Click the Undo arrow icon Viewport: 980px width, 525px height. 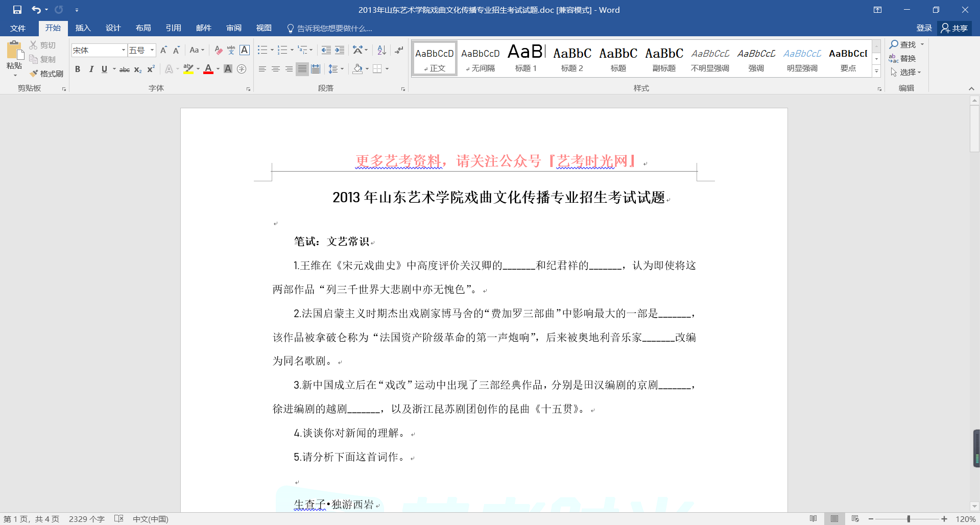coord(36,10)
